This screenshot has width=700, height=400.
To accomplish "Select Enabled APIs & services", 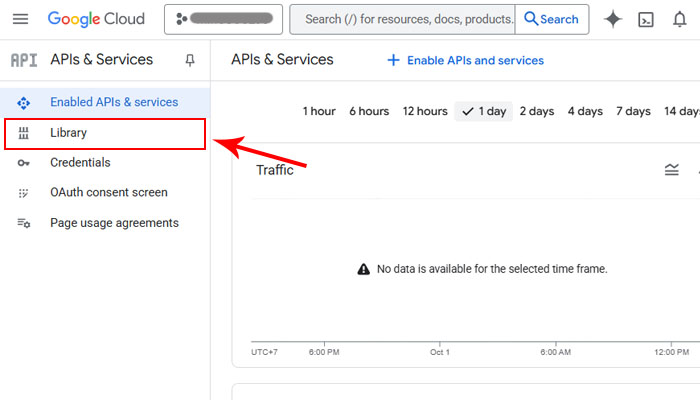I will click(x=113, y=102).
